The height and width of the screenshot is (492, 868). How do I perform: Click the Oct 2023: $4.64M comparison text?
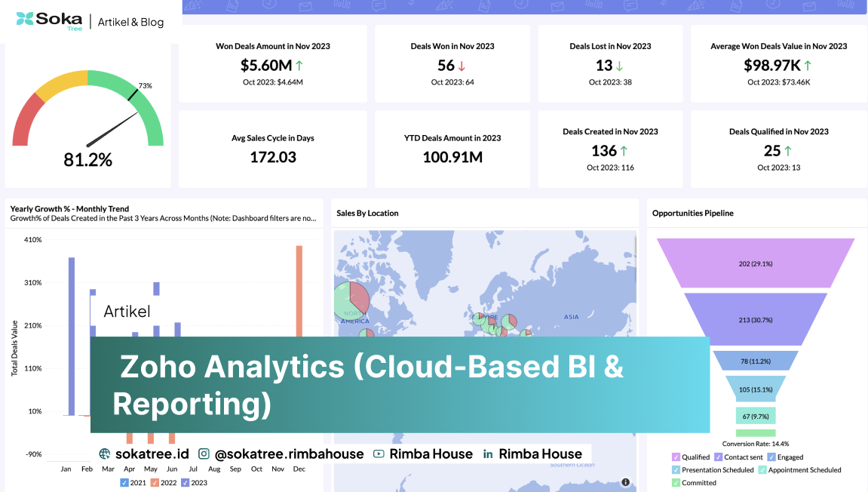273,82
